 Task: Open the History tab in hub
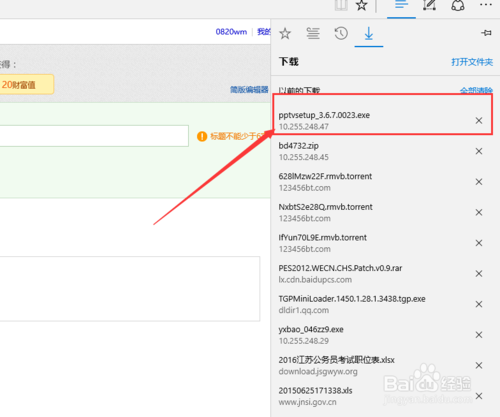341,33
